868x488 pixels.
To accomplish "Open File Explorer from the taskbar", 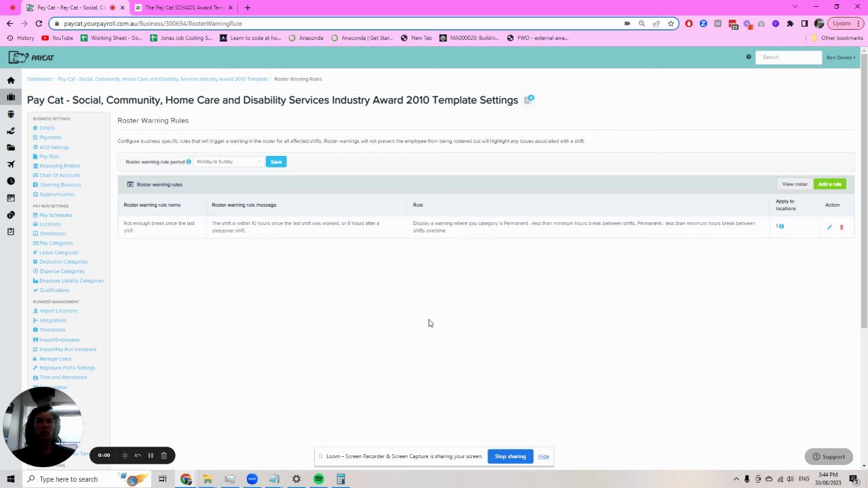I will point(208,479).
